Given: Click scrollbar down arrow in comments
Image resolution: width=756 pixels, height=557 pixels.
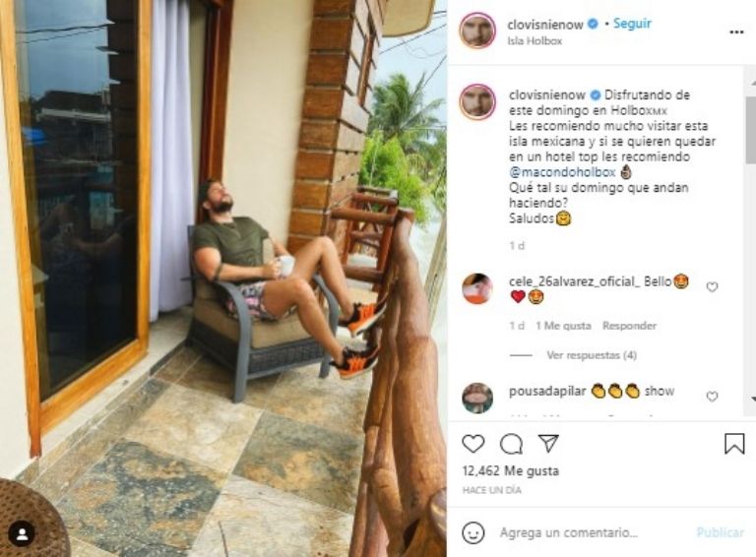Looking at the screenshot, I should 753,399.
